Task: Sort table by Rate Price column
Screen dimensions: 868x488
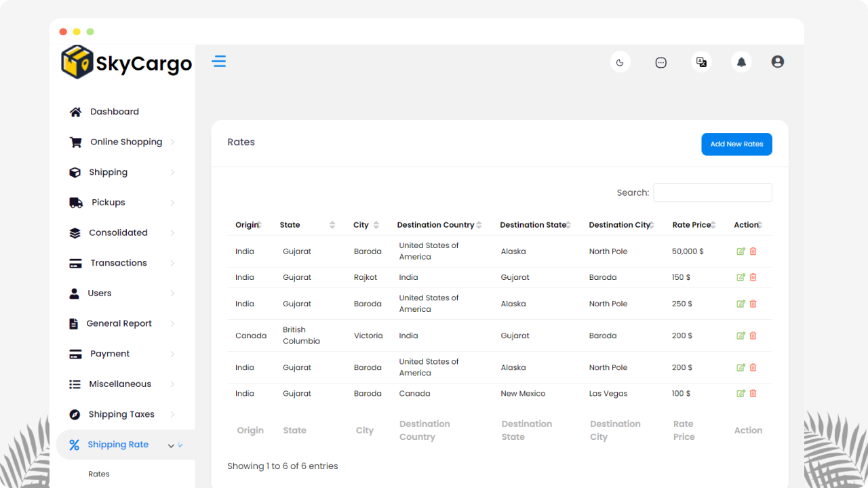Action: [x=693, y=225]
